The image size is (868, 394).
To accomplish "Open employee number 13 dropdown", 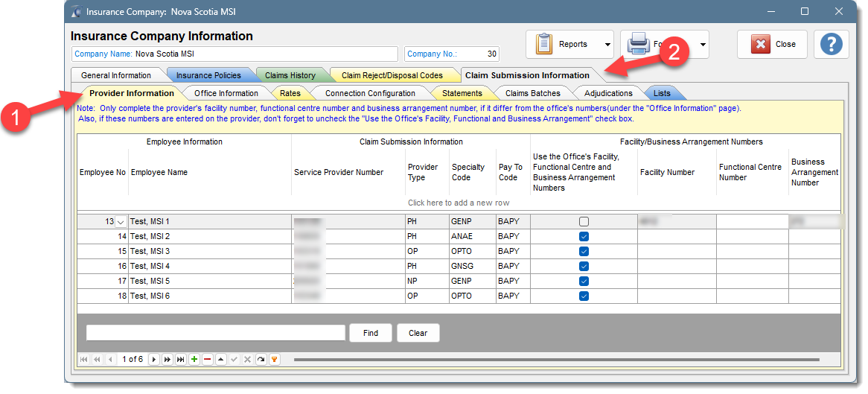I will tap(121, 222).
